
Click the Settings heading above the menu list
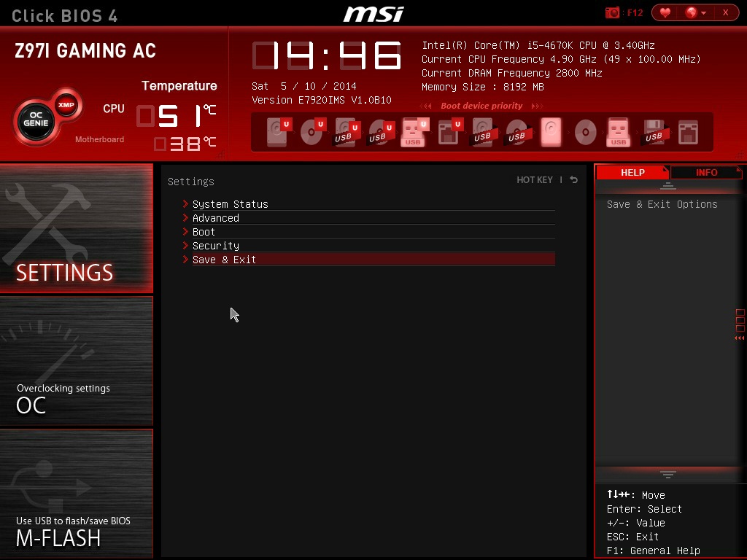[x=191, y=182]
